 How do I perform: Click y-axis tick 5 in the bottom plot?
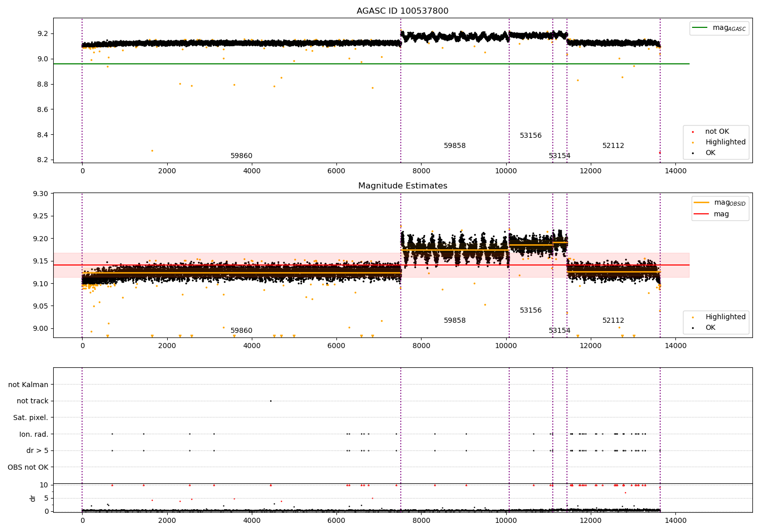(46, 499)
